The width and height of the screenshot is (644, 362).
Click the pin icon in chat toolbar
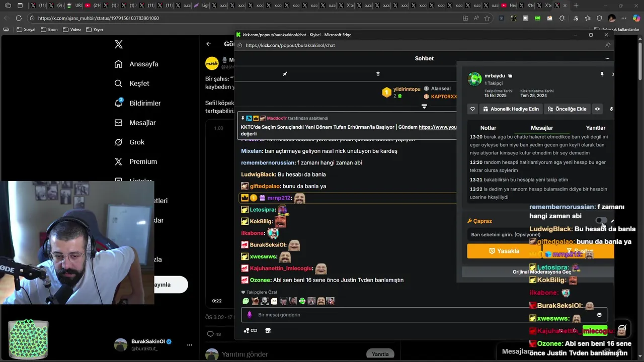pyautogui.click(x=285, y=74)
